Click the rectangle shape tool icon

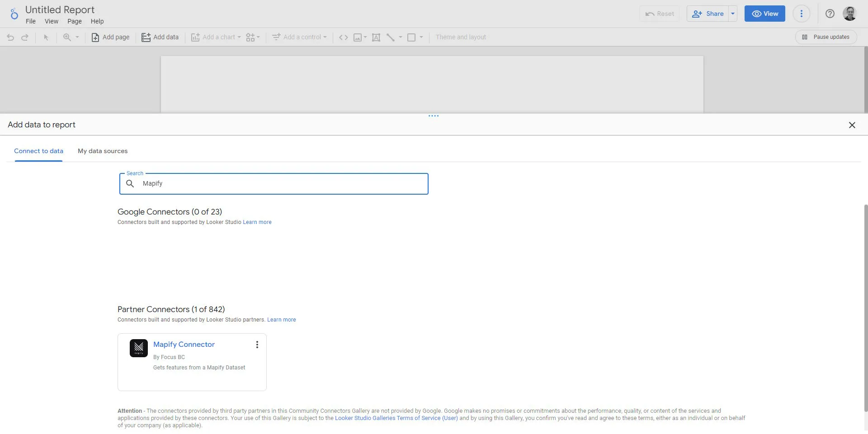click(411, 37)
